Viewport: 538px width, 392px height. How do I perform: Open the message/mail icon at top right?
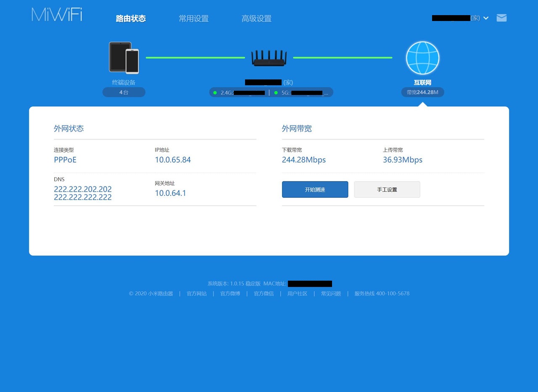pyautogui.click(x=501, y=18)
